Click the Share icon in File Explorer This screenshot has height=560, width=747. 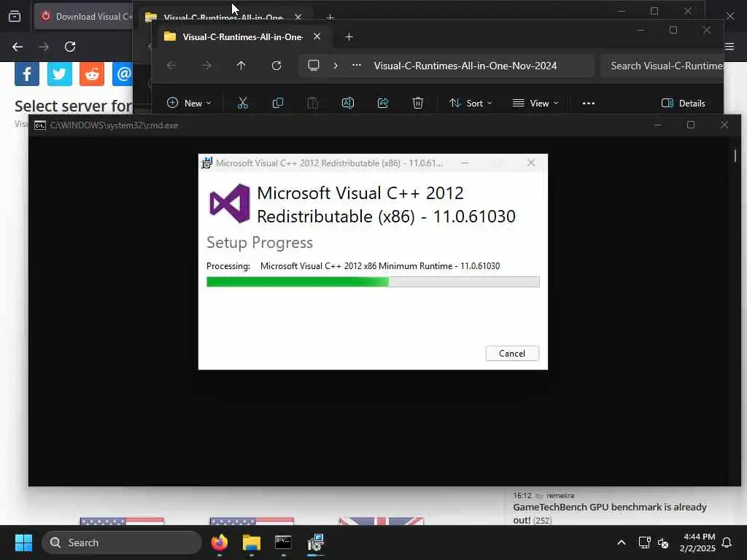tap(383, 103)
